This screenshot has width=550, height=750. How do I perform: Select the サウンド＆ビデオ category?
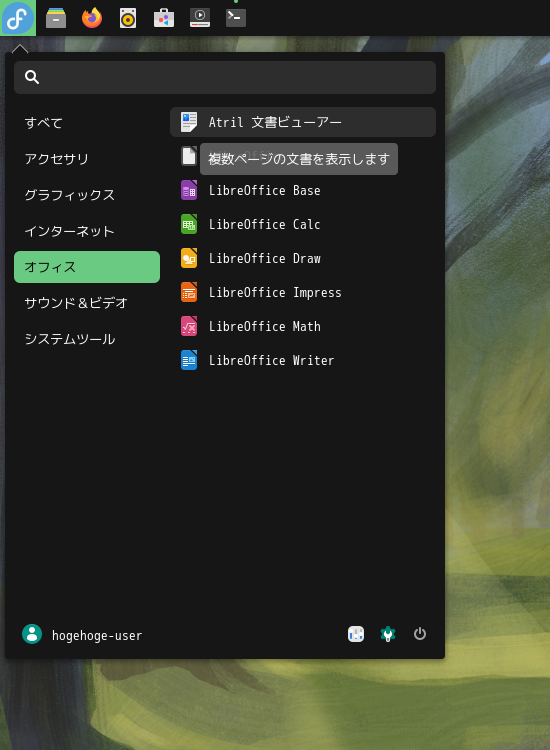pos(87,303)
